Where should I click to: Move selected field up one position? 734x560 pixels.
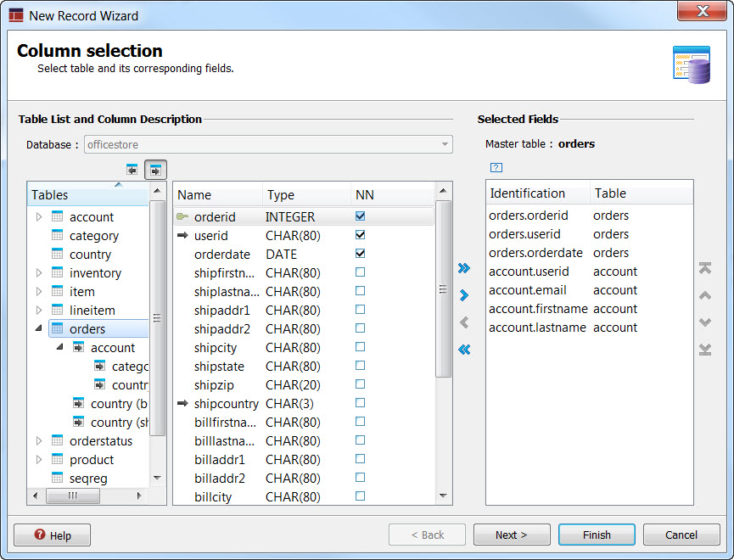[x=705, y=295]
